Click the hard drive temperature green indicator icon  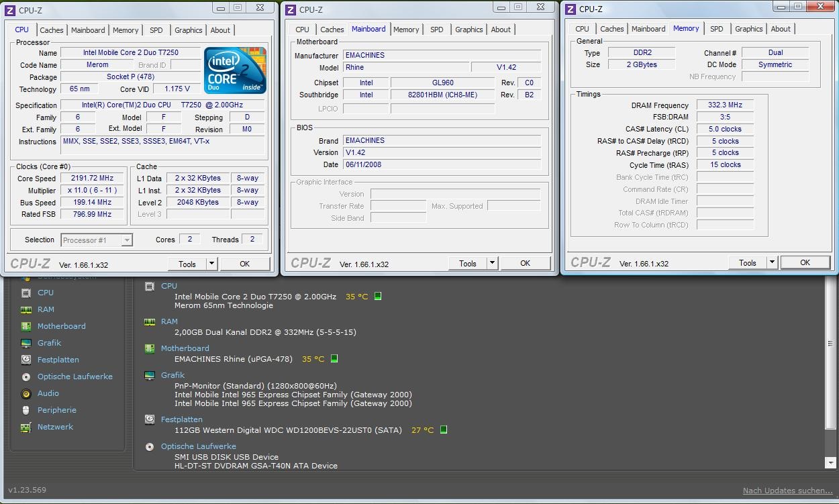click(x=444, y=430)
